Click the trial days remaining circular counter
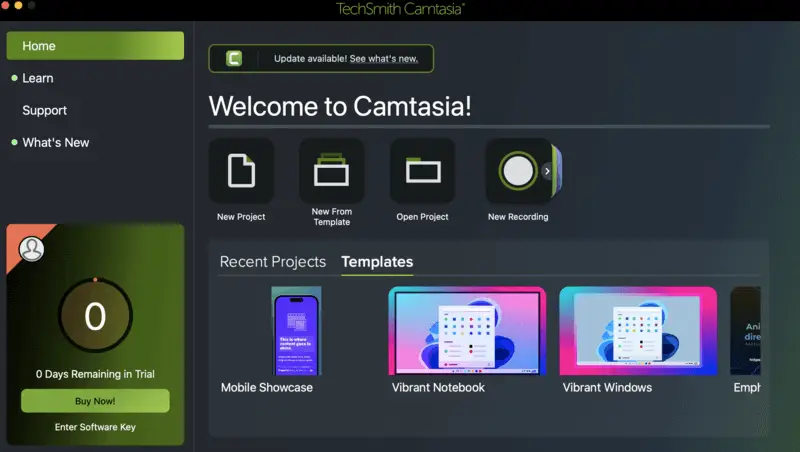Viewport: 800px width, 452px height. point(95,316)
